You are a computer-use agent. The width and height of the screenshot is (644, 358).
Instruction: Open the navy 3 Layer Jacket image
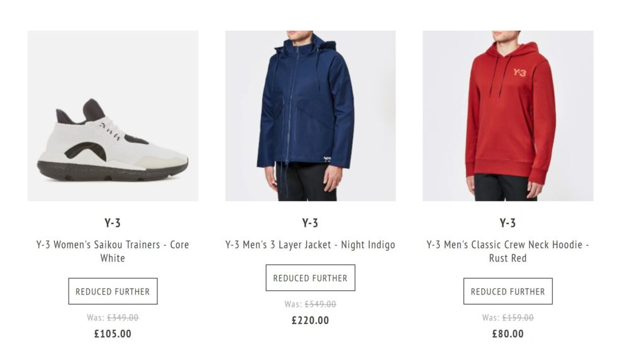[x=310, y=116]
